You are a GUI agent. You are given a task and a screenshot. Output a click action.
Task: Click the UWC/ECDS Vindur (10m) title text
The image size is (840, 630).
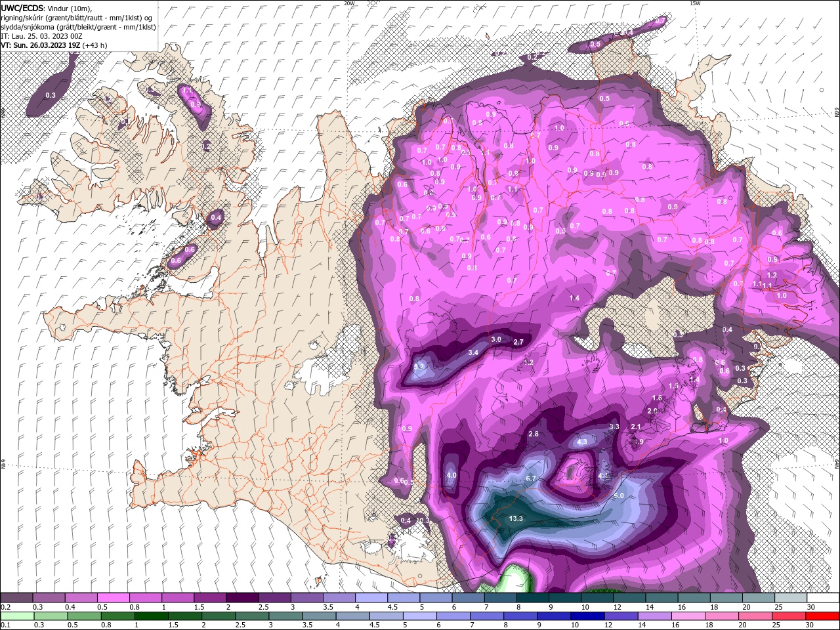[46, 8]
